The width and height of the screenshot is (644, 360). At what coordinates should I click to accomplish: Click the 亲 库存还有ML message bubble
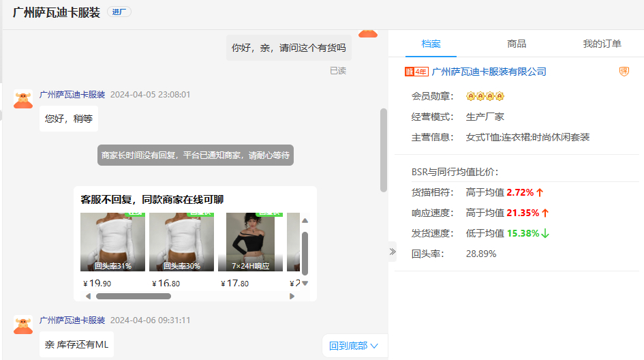76,344
